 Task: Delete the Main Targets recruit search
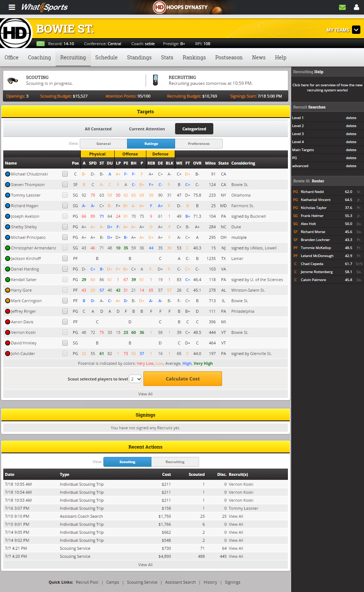click(351, 150)
